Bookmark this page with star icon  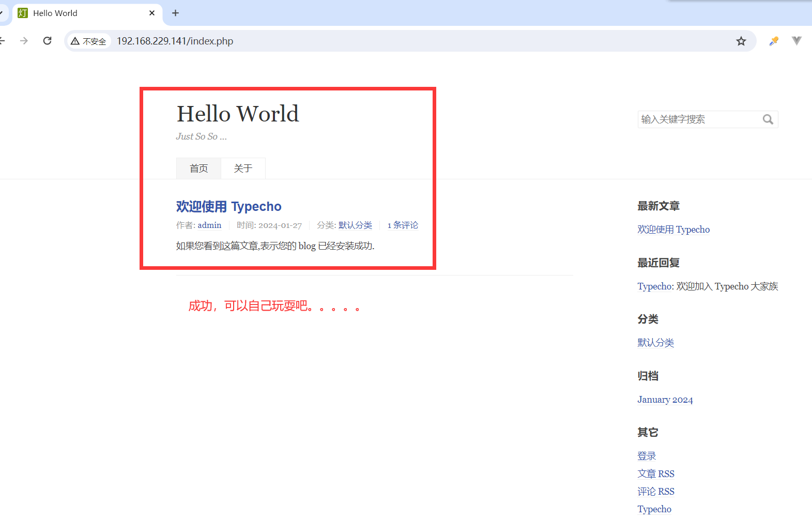pyautogui.click(x=741, y=41)
